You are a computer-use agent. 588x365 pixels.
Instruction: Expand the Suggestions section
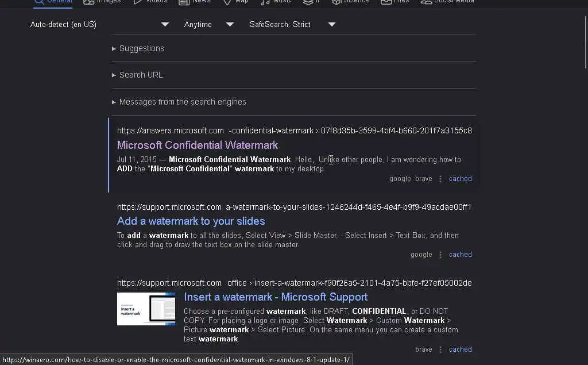coord(138,48)
